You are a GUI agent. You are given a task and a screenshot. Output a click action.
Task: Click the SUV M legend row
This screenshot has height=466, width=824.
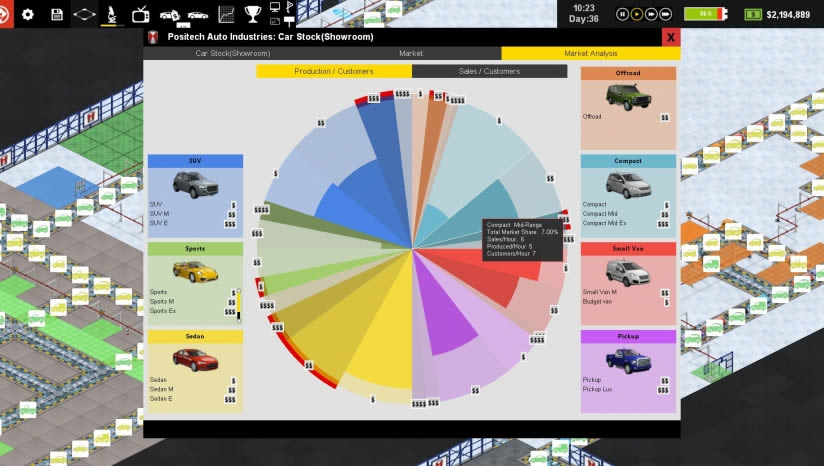point(193,214)
